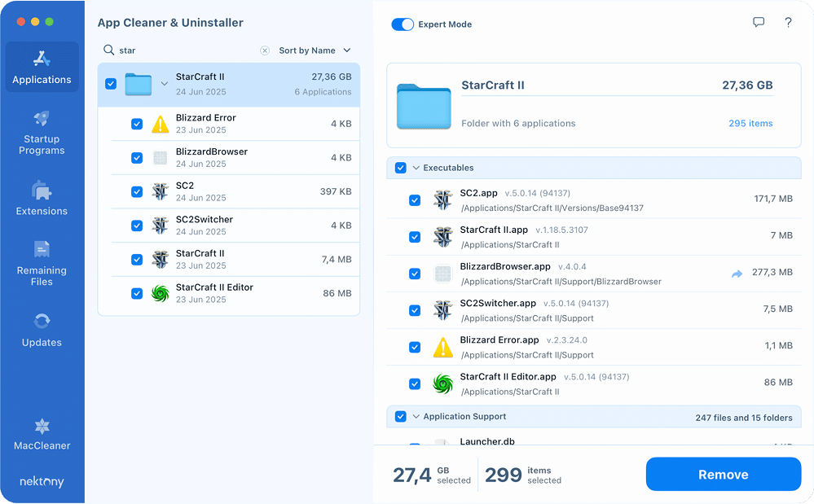Click the 27,4 GB selected counter
814x504 pixels.
431,475
